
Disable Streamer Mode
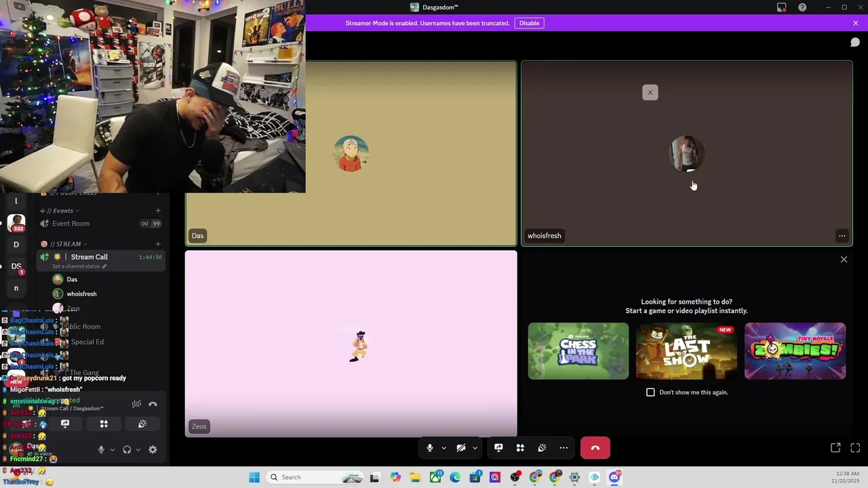(529, 23)
